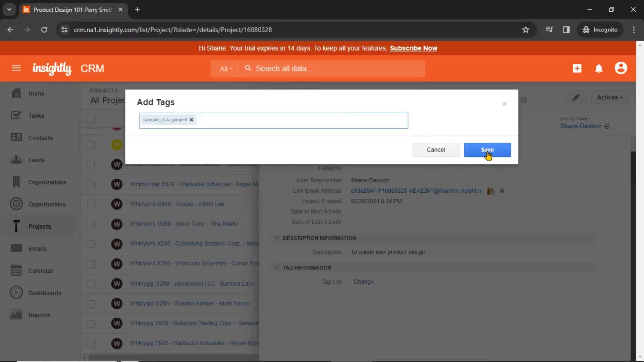Viewport: 644px width, 362px height.
Task: Click the Organizations sidebar icon
Action: 16,182
